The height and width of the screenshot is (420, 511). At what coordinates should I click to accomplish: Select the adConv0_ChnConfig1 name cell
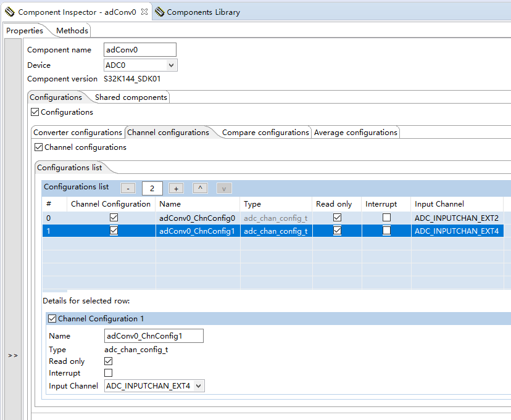[197, 231]
